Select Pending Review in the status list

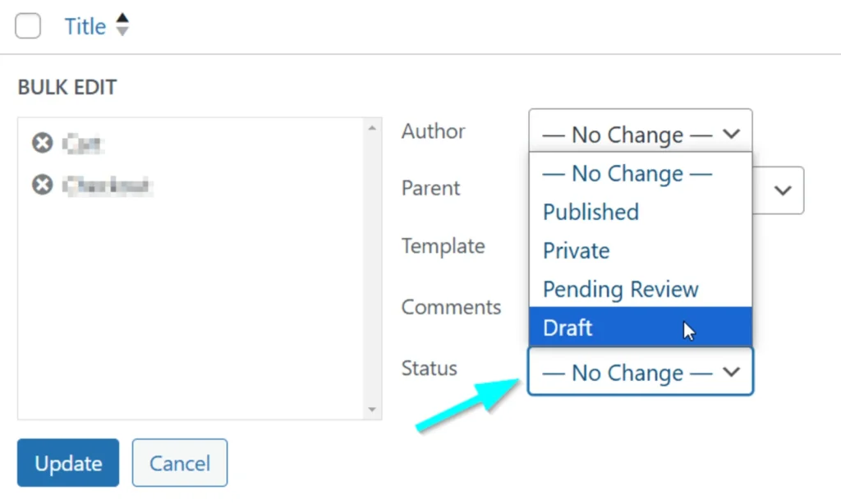pos(620,289)
